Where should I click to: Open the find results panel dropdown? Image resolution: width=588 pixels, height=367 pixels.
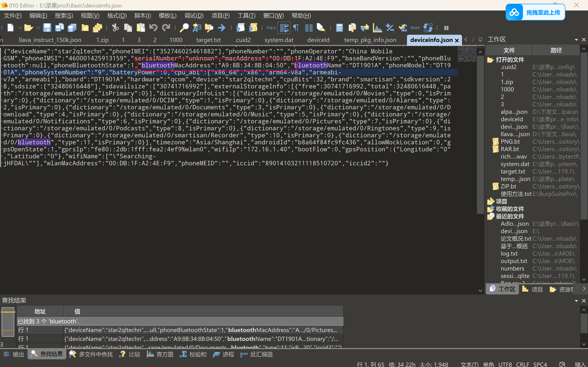pyautogui.click(x=576, y=301)
